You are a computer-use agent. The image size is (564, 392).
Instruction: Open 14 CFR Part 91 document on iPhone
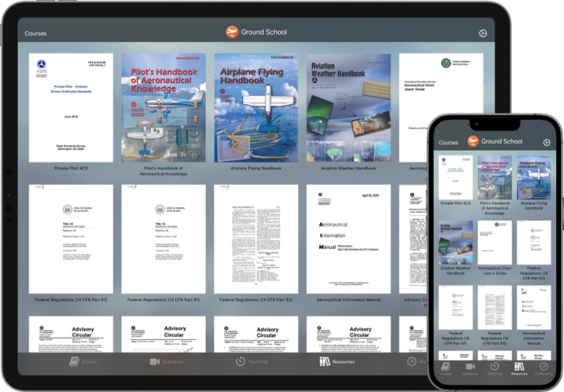[x=455, y=308]
